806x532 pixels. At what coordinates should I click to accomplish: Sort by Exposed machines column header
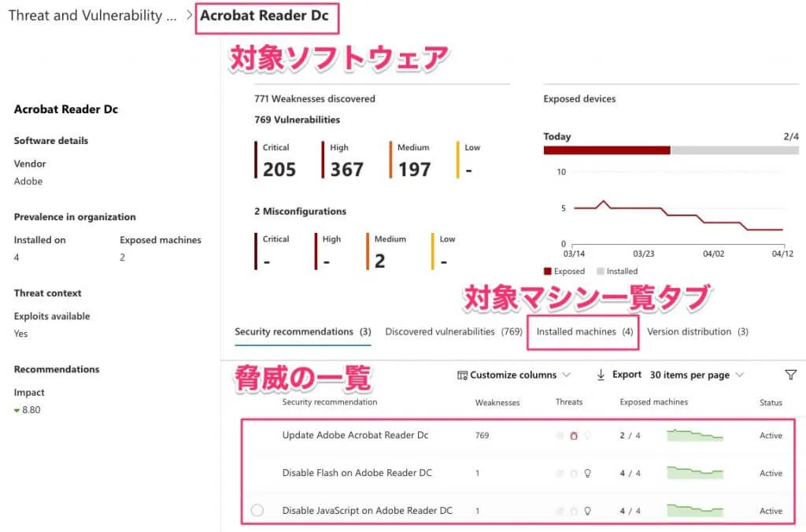pos(654,402)
